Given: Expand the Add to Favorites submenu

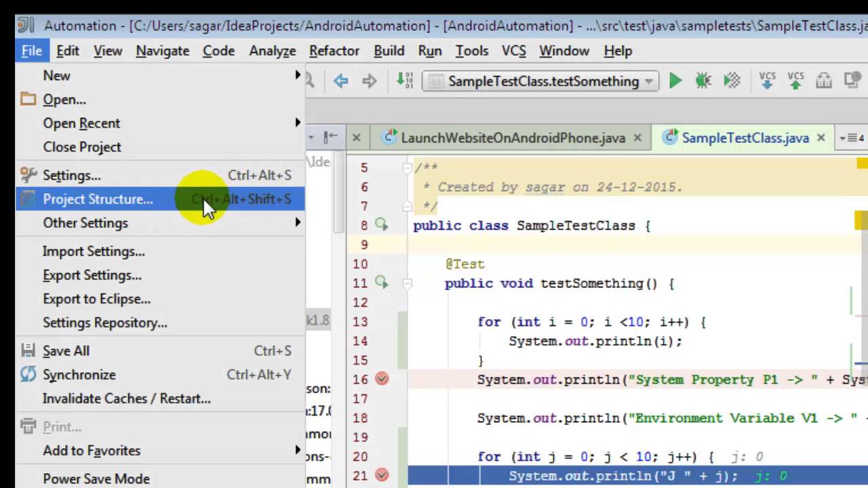Looking at the screenshot, I should click(x=298, y=450).
